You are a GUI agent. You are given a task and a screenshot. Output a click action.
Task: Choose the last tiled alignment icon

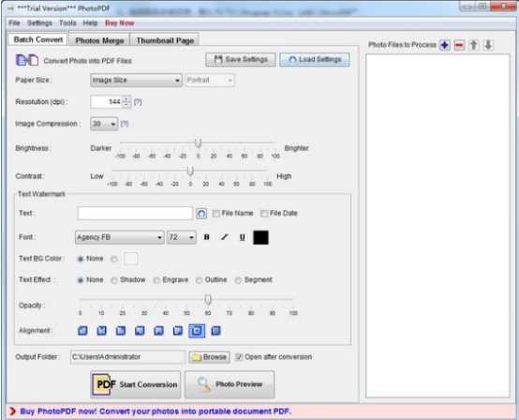coord(215,331)
